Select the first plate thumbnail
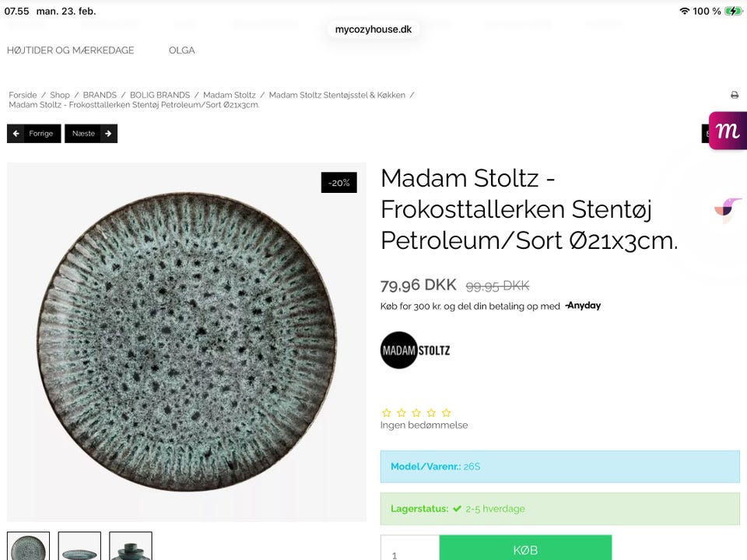The width and height of the screenshot is (747, 560). pyautogui.click(x=29, y=546)
